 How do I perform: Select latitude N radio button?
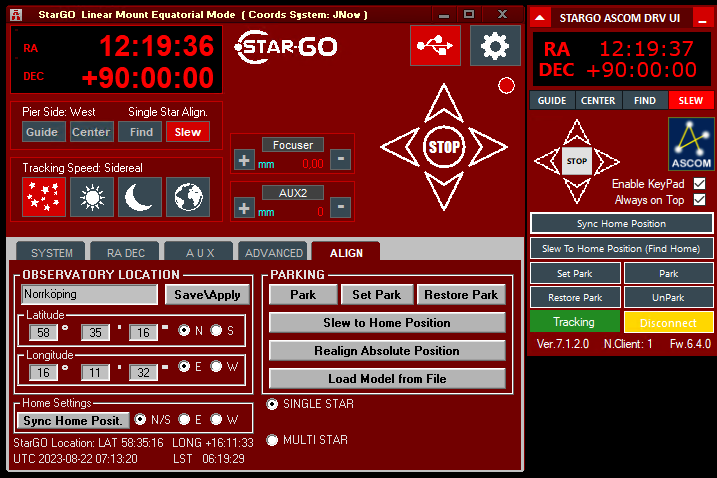pos(184,330)
